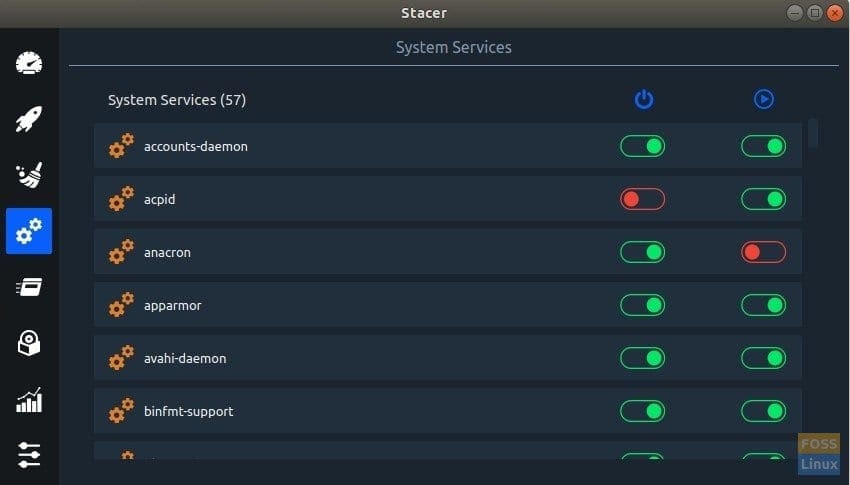Screen dimensions: 850x485
Task: Disable accounts-daemon startup toggle
Action: (642, 146)
